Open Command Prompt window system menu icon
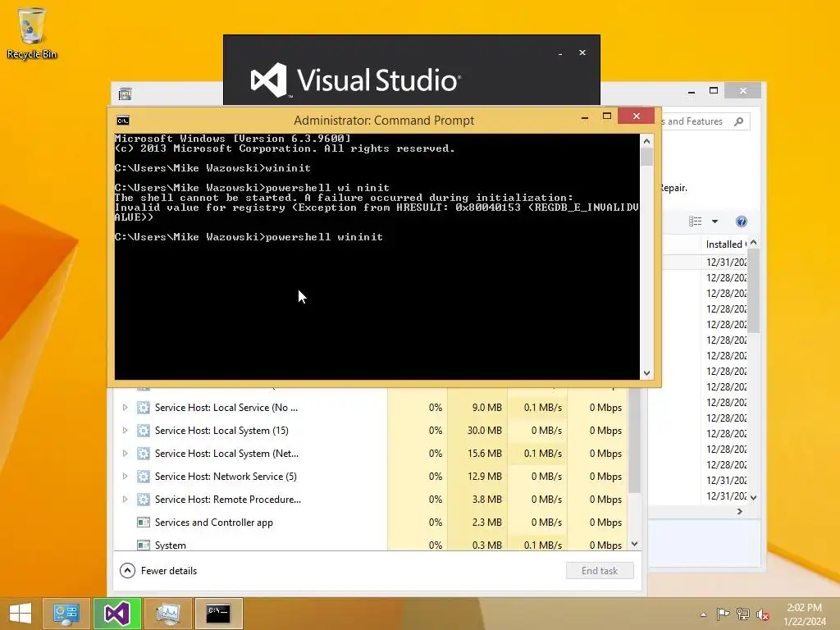840x630 pixels. (123, 121)
